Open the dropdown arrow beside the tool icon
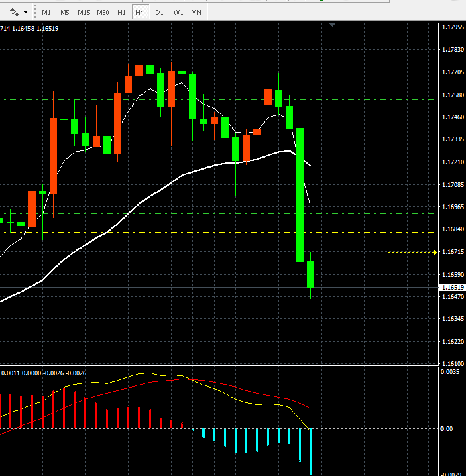 25,13
